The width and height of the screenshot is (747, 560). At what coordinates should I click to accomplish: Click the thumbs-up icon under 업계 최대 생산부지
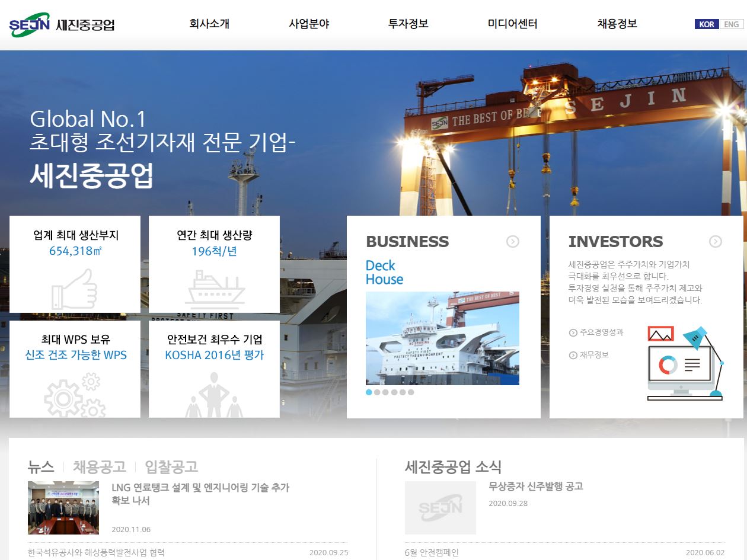(x=75, y=289)
